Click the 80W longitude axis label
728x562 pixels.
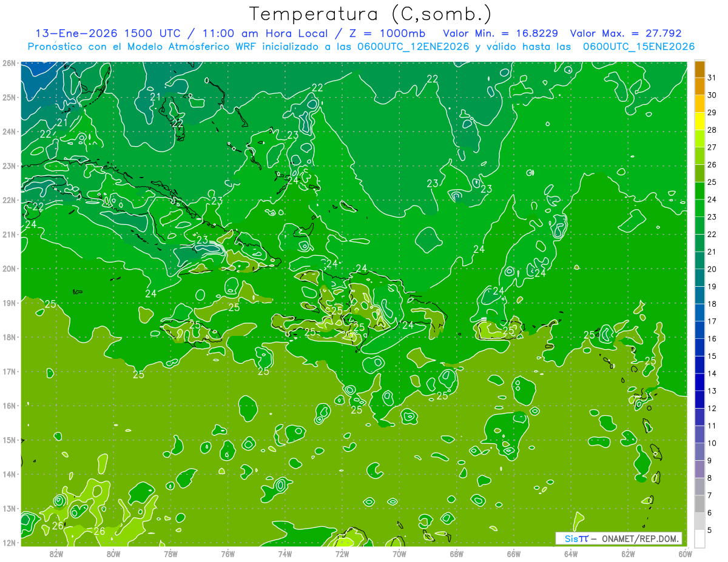[x=113, y=553]
